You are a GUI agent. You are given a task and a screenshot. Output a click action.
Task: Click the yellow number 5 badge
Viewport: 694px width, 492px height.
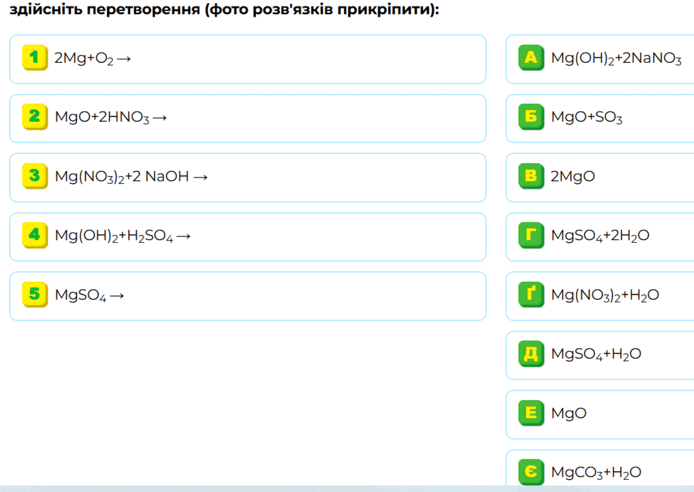coord(35,294)
